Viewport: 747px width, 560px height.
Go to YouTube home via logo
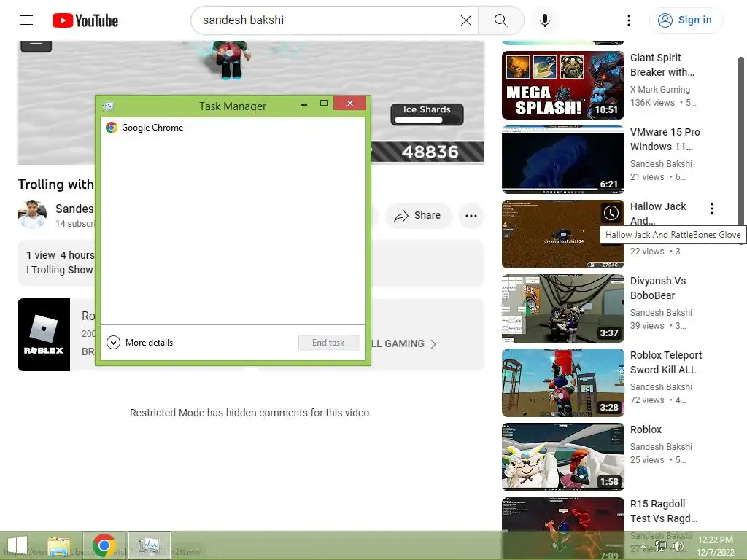[x=85, y=20]
